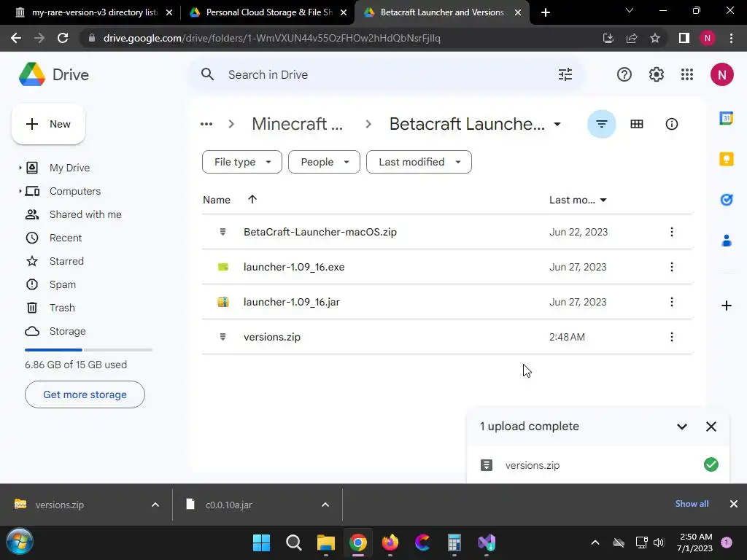
Task: Open Betacraft Launcher folder dropdown arrow
Action: 557,124
